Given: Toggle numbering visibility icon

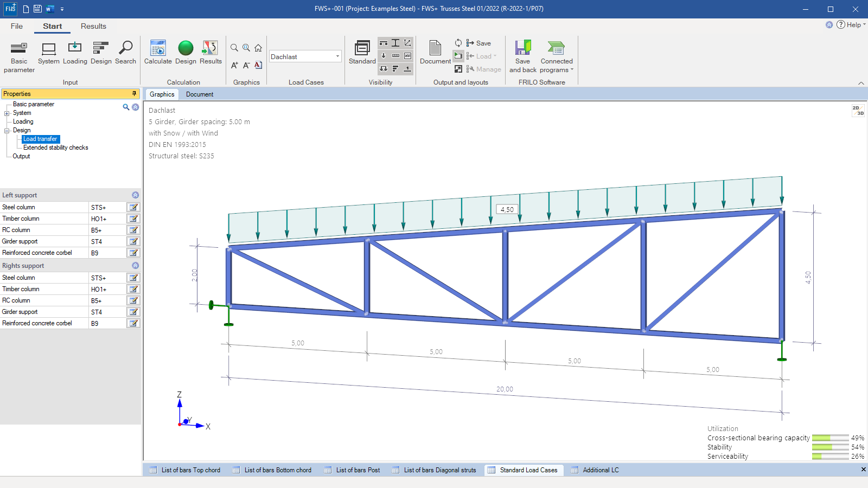Looking at the screenshot, I should pos(407,68).
